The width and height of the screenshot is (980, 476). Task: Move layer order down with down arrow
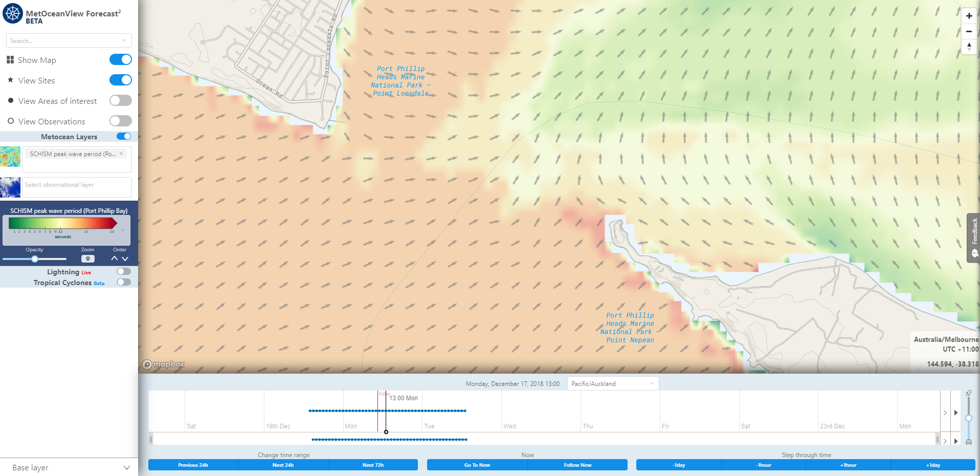pos(125,259)
